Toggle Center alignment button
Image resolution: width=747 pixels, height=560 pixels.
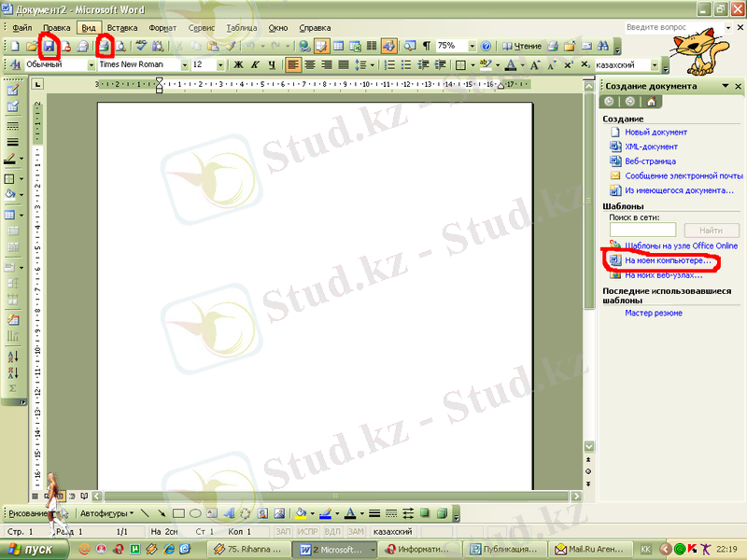pos(310,64)
